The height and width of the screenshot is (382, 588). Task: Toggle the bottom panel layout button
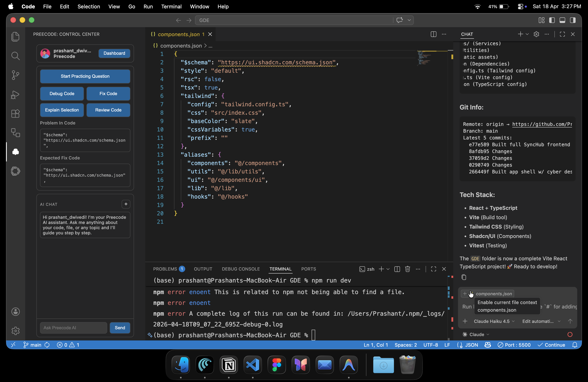coord(562,20)
